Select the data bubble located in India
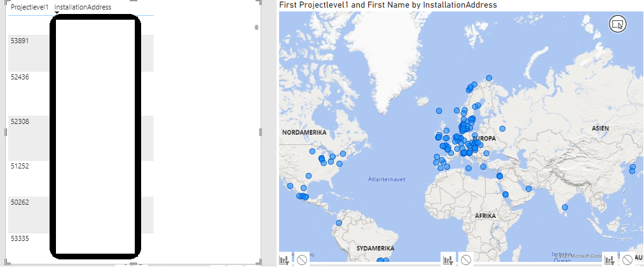This screenshot has width=644, height=267. coord(565,207)
